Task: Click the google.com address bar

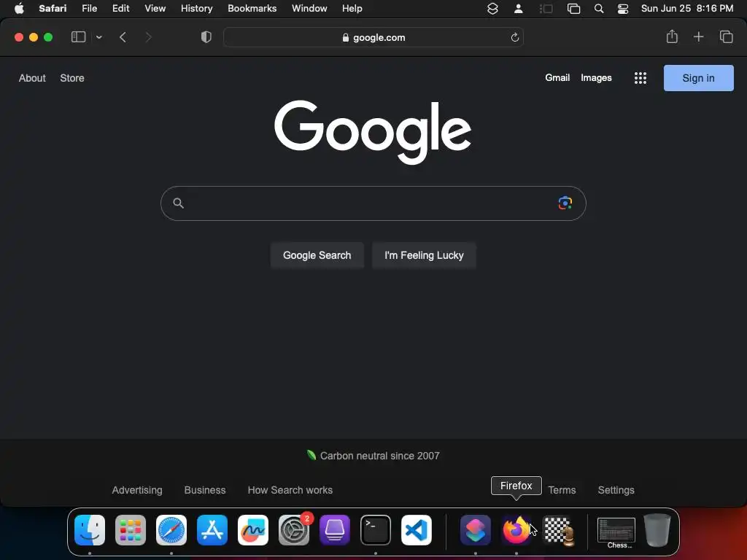Action: 373,37
